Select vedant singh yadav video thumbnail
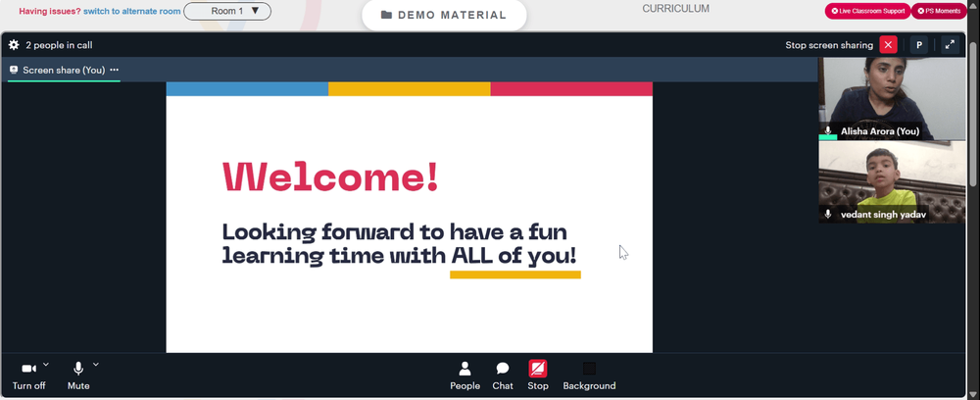The image size is (980, 400). click(892, 182)
